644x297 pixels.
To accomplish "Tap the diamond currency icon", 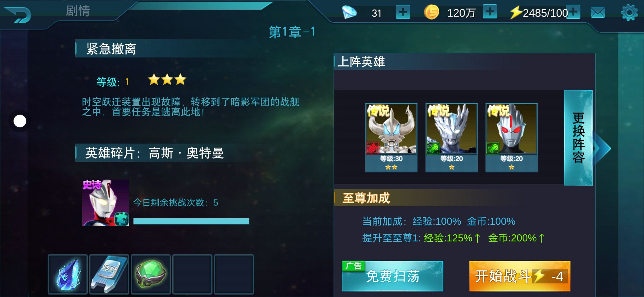I will pyautogui.click(x=349, y=12).
